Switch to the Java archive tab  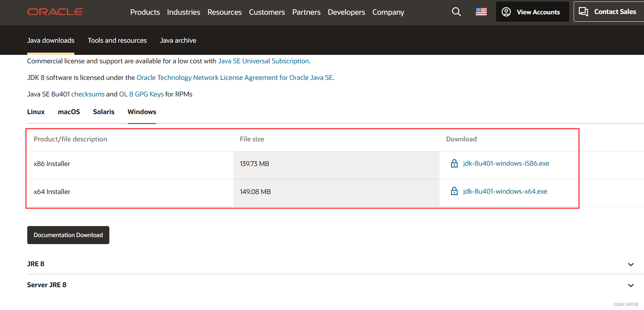[x=178, y=40]
